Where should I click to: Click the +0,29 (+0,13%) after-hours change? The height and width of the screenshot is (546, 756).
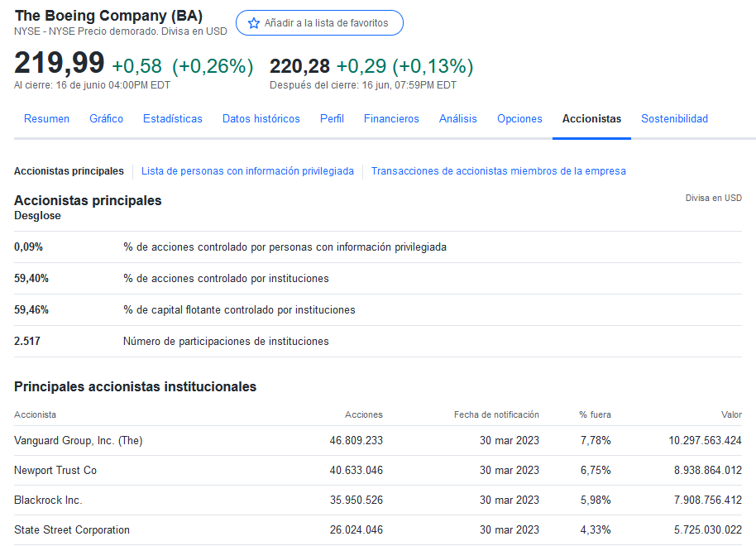(x=404, y=66)
